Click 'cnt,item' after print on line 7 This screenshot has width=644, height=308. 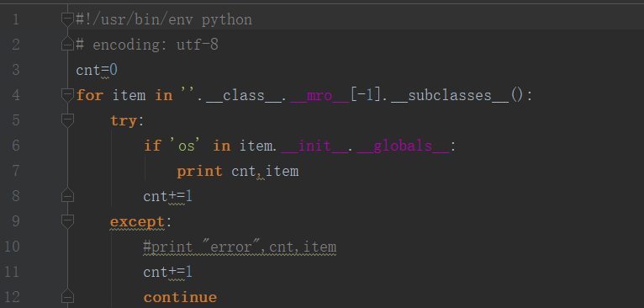pos(265,171)
